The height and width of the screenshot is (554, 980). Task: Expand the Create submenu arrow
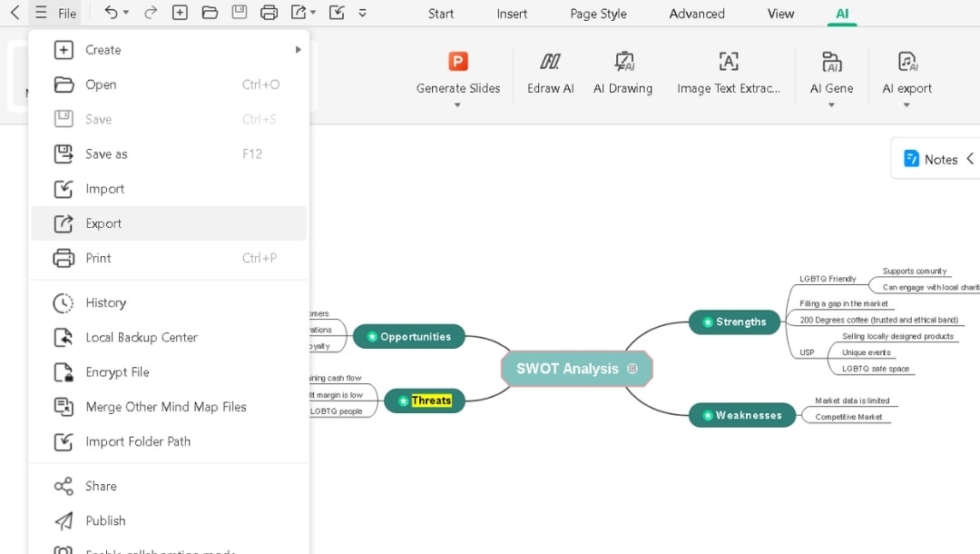point(298,50)
